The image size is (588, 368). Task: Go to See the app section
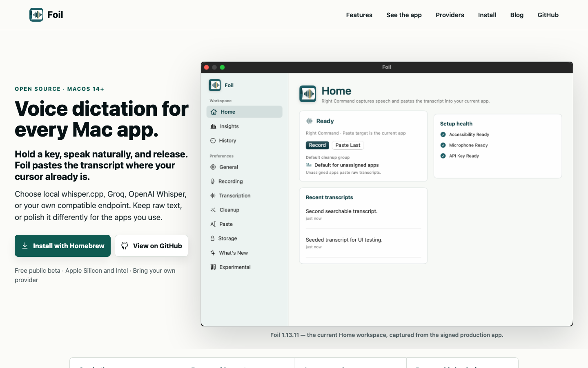tap(404, 15)
